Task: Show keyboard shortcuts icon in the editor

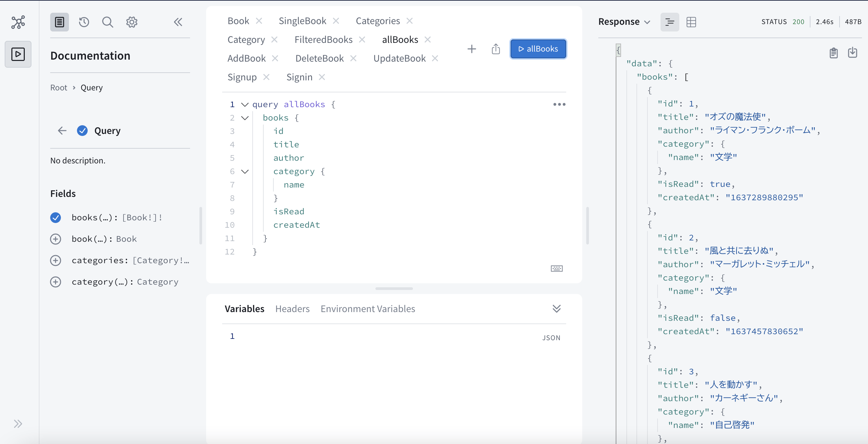Action: (x=557, y=268)
